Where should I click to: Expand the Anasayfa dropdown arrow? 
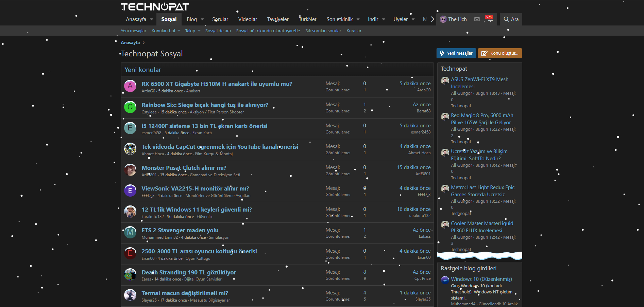pos(152,19)
